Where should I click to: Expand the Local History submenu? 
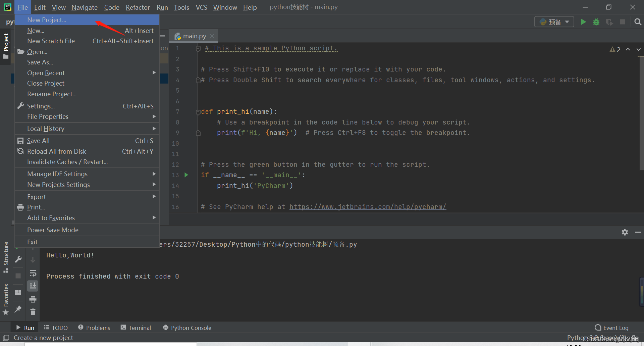(x=87, y=129)
